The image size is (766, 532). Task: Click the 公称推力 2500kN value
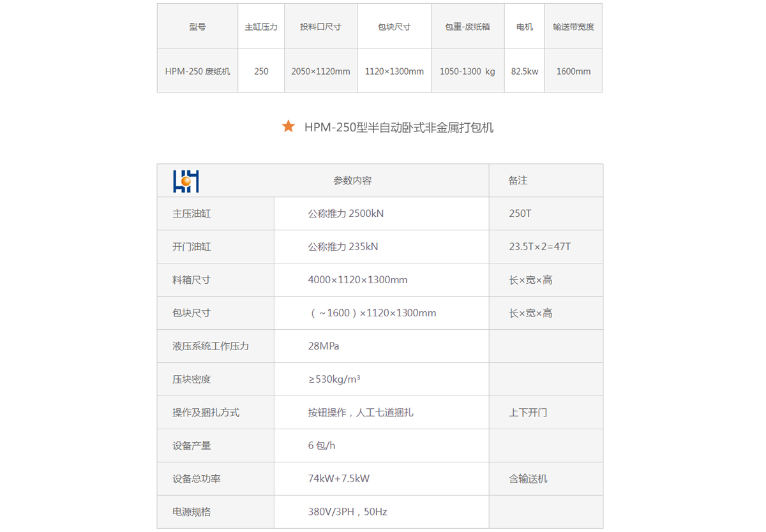(x=345, y=214)
